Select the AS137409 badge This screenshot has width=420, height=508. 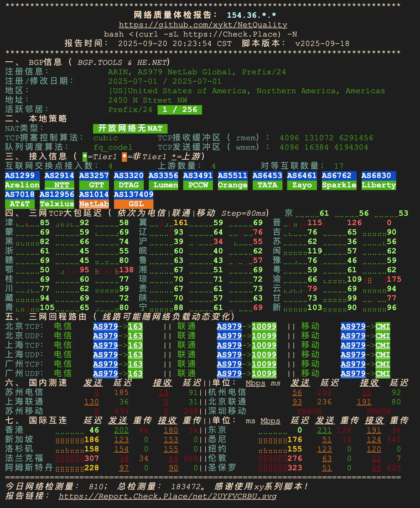(x=133, y=194)
